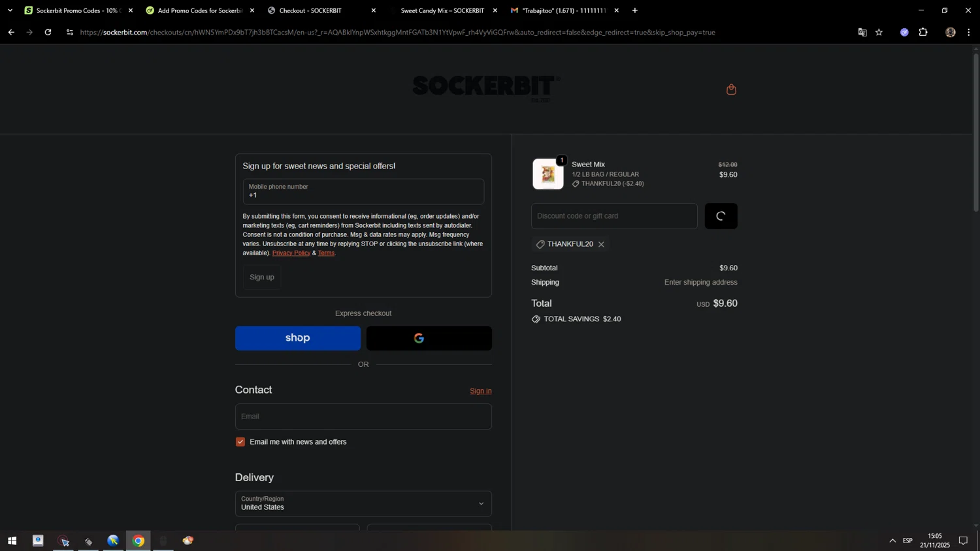Switch to Sockerbit Promo Codes tab
The image size is (980, 551).
(77, 10)
